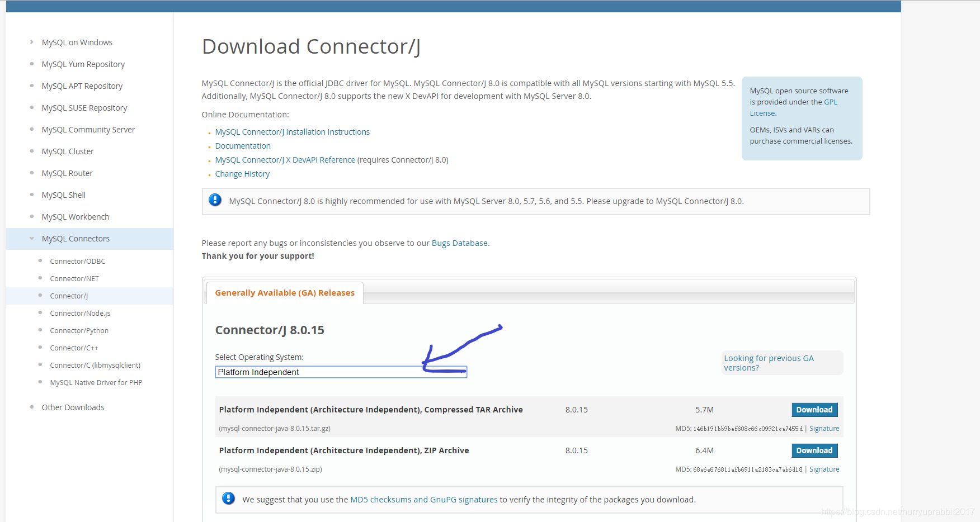View the Change History link

pyautogui.click(x=242, y=174)
